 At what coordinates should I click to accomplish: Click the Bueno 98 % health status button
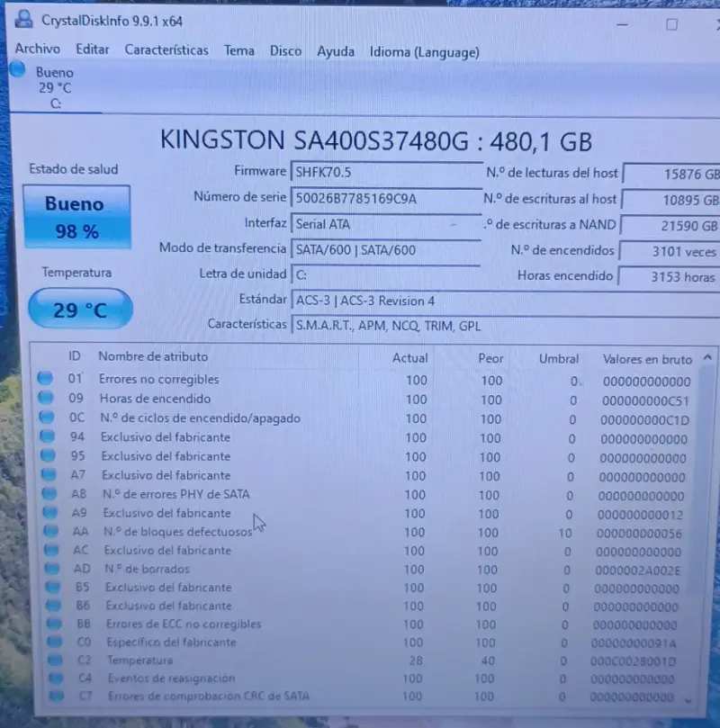[x=77, y=217]
